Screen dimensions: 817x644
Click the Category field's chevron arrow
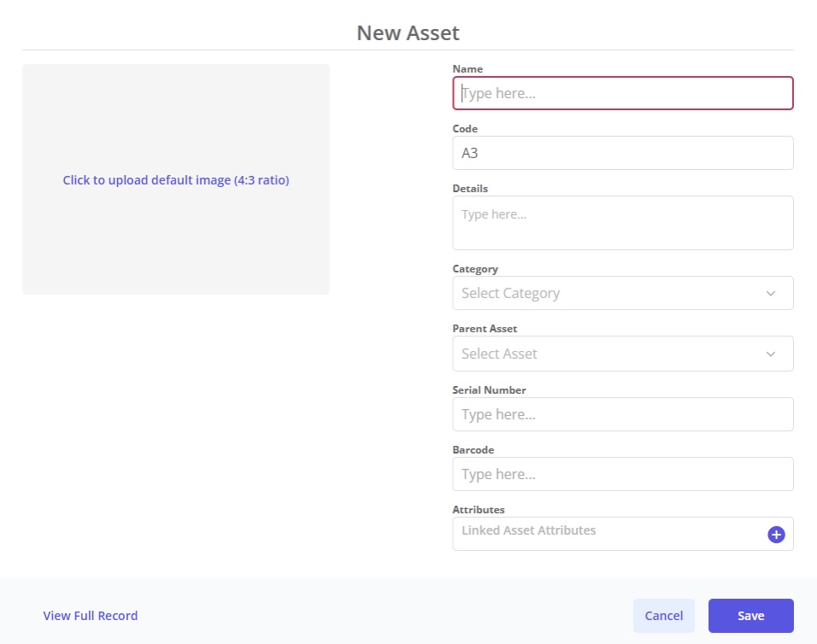770,293
